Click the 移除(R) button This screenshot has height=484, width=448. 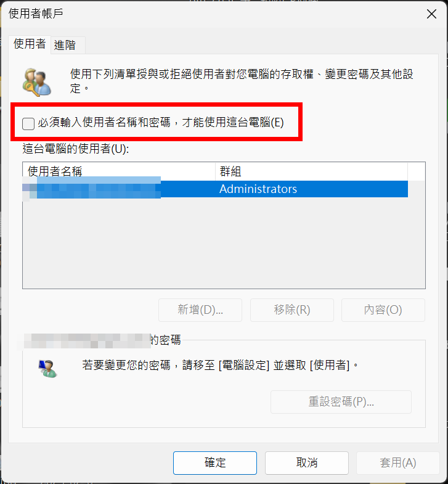(x=292, y=310)
